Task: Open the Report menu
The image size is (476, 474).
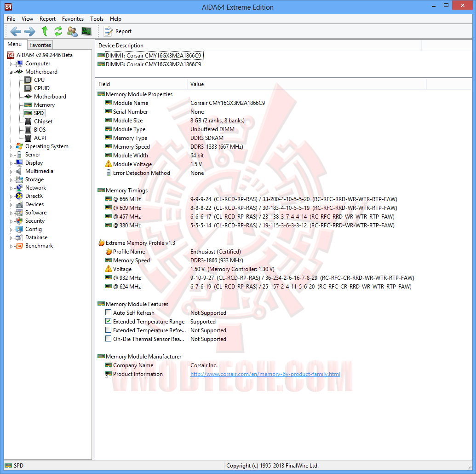Action: [x=47, y=19]
